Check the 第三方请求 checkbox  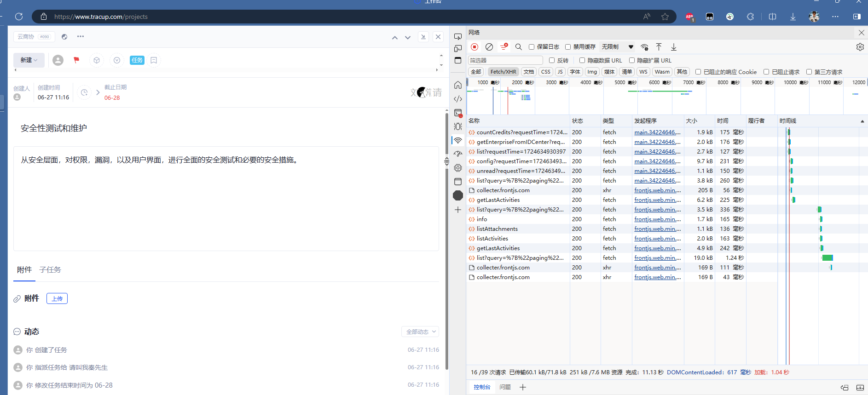(809, 72)
